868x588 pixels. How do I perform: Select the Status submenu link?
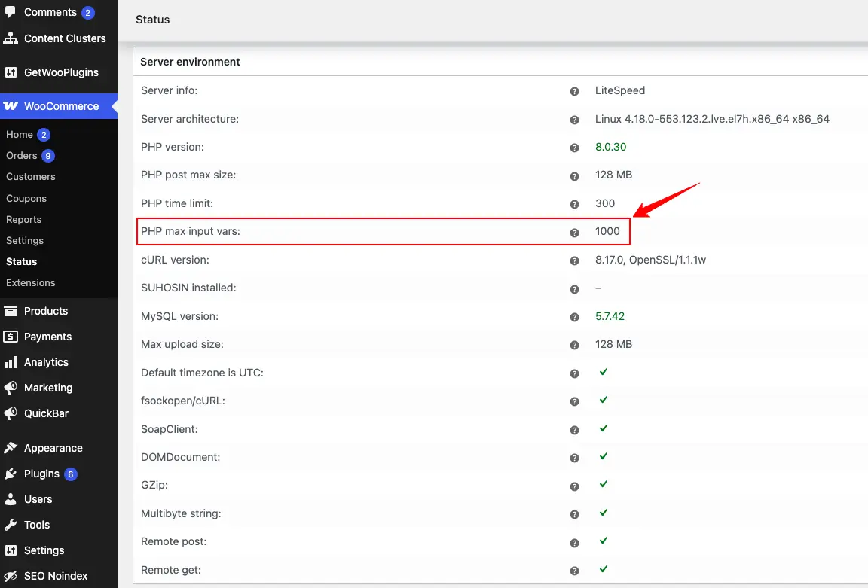22,261
